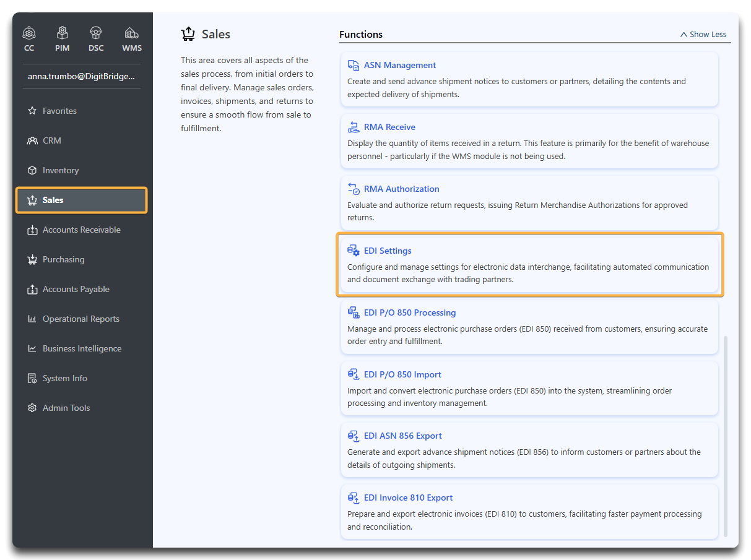Click the RMA Receive icon
This screenshot has width=751, height=560.
coord(354,127)
